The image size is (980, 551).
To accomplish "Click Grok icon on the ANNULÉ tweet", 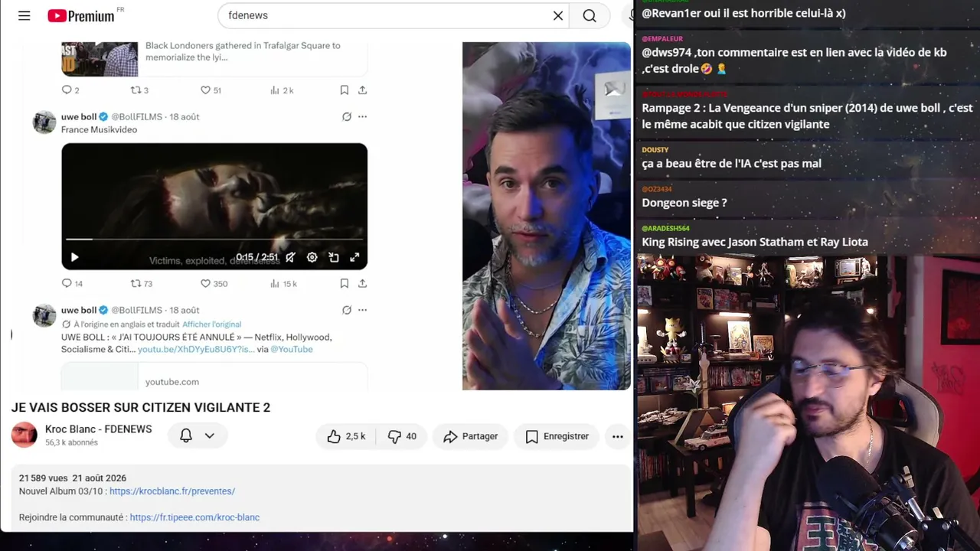I will coord(347,311).
